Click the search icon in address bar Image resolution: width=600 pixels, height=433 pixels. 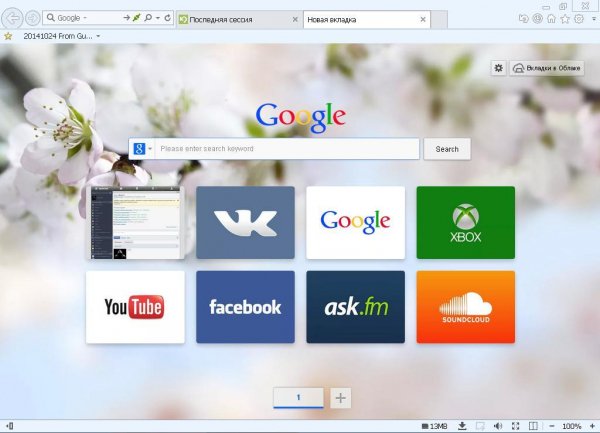tap(148, 18)
